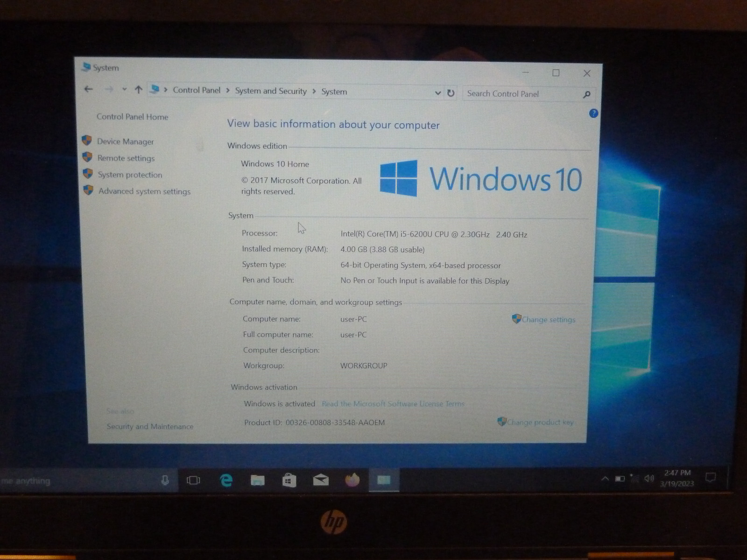The width and height of the screenshot is (747, 560).
Task: Open File Explorer from taskbar
Action: (x=257, y=480)
